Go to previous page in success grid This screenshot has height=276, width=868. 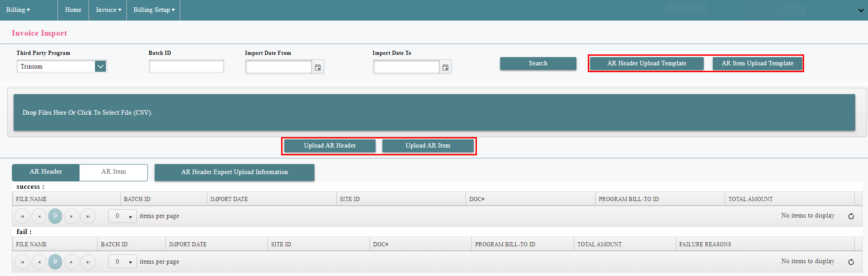tap(39, 216)
